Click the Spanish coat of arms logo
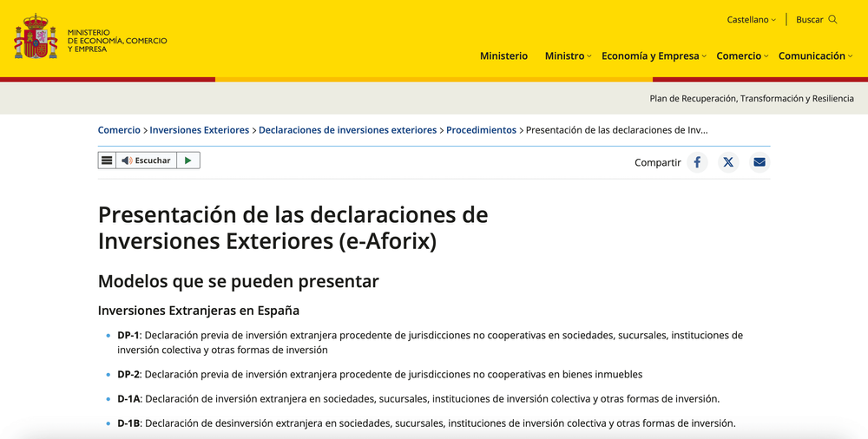 [36, 38]
